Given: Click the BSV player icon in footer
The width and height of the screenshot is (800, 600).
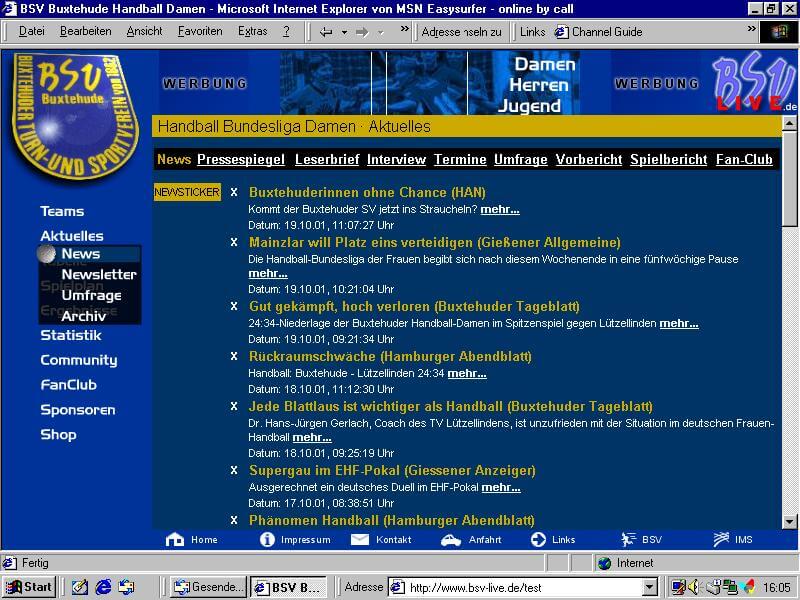Looking at the screenshot, I should point(628,539).
